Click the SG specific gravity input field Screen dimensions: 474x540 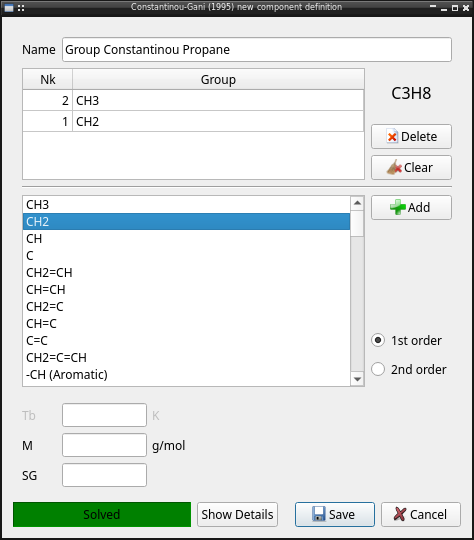pyautogui.click(x=104, y=475)
